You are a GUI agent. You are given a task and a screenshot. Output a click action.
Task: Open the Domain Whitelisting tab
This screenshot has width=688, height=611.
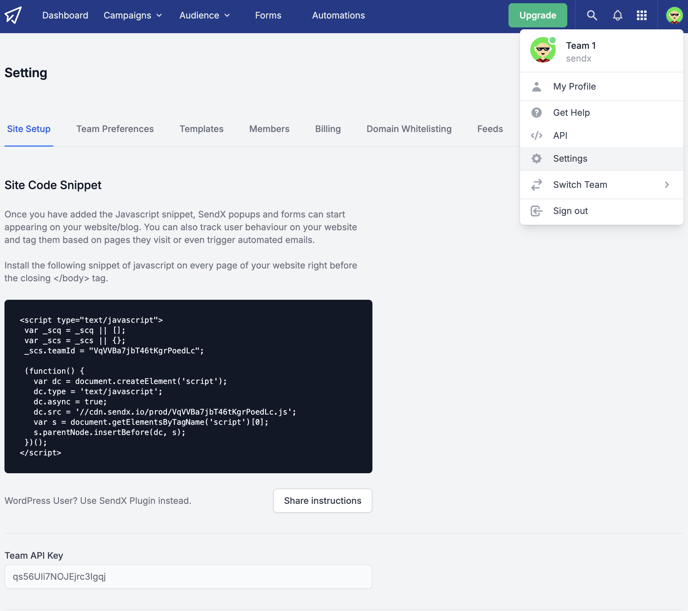(409, 129)
